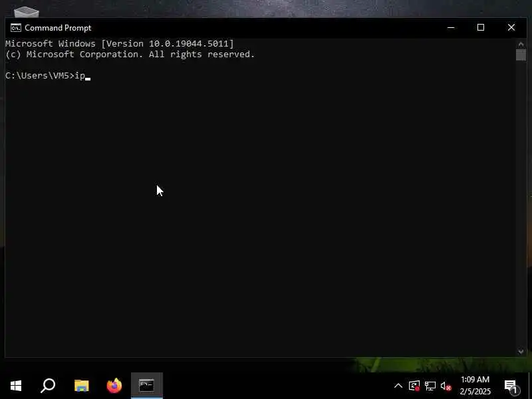The image size is (532, 399).
Task: Launch File Explorer from taskbar
Action: pyautogui.click(x=81, y=386)
